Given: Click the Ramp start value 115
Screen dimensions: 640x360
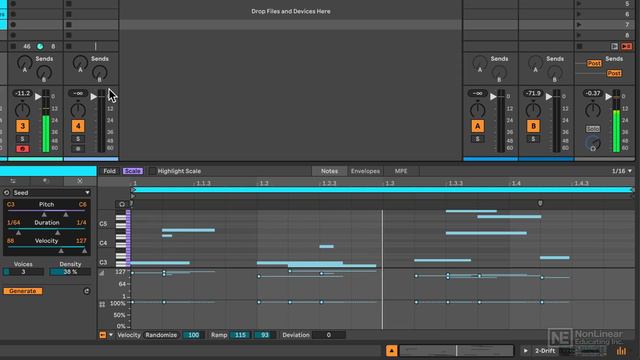Looking at the screenshot, I should pyautogui.click(x=240, y=335).
